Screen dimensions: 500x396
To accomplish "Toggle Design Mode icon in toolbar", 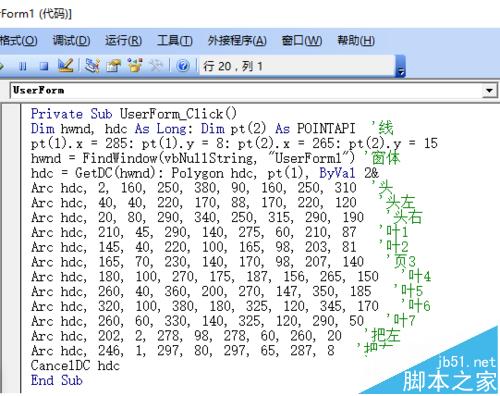I will 65,65.
